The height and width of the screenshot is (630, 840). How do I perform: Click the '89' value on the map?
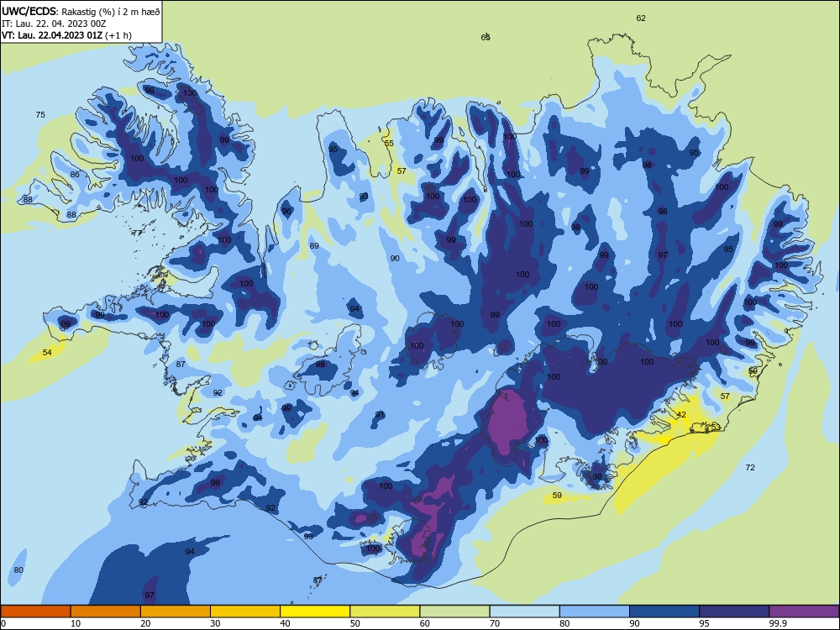314,246
